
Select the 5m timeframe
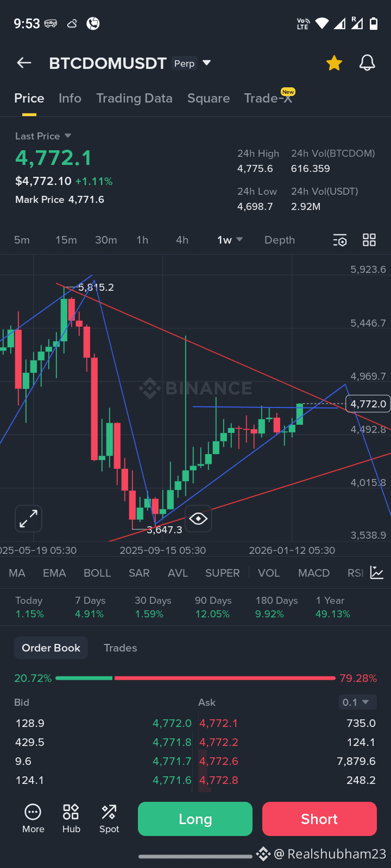22,240
